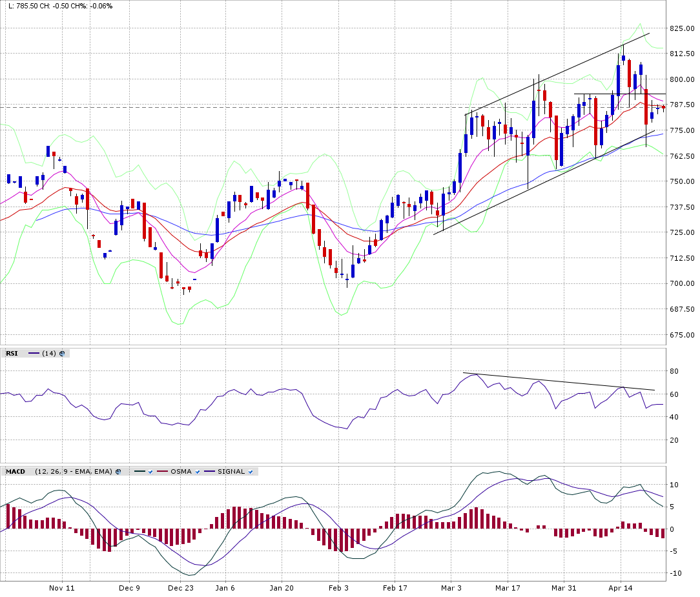This screenshot has height=597, width=700.
Task: Open RSI indicator settings icon
Action: click(63, 354)
